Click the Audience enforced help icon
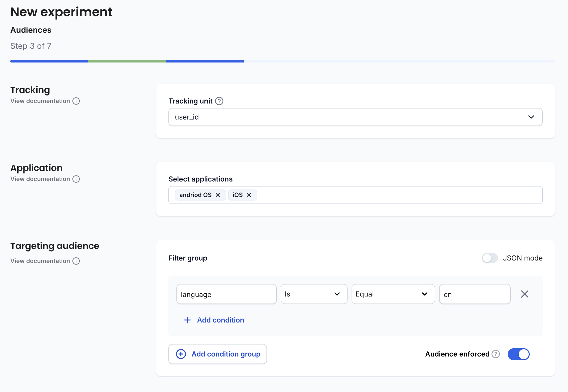568x392 pixels. point(496,354)
